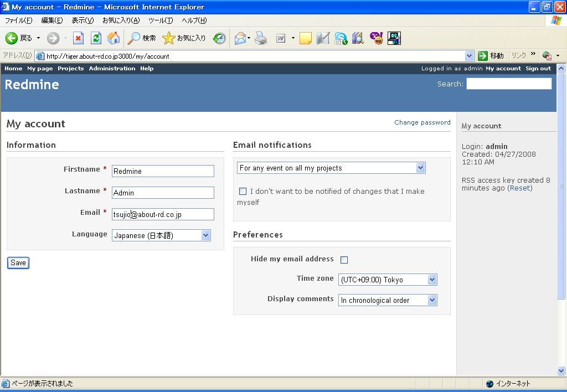Click the grayed Forward arrow button
The height and width of the screenshot is (392, 567).
coord(53,38)
